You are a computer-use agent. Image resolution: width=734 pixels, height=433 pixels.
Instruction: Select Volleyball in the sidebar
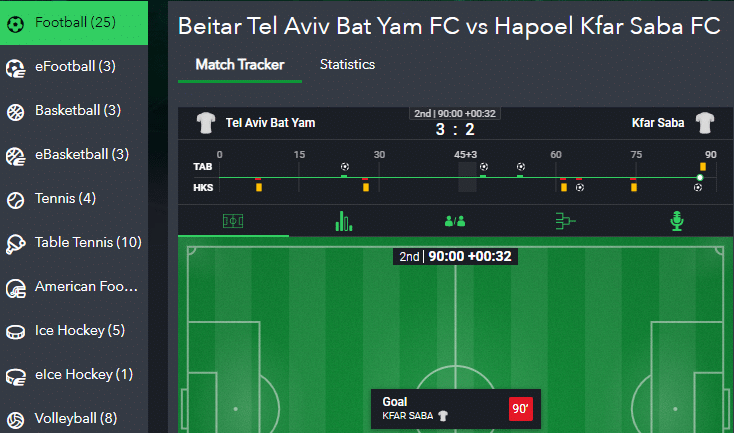click(x=74, y=417)
